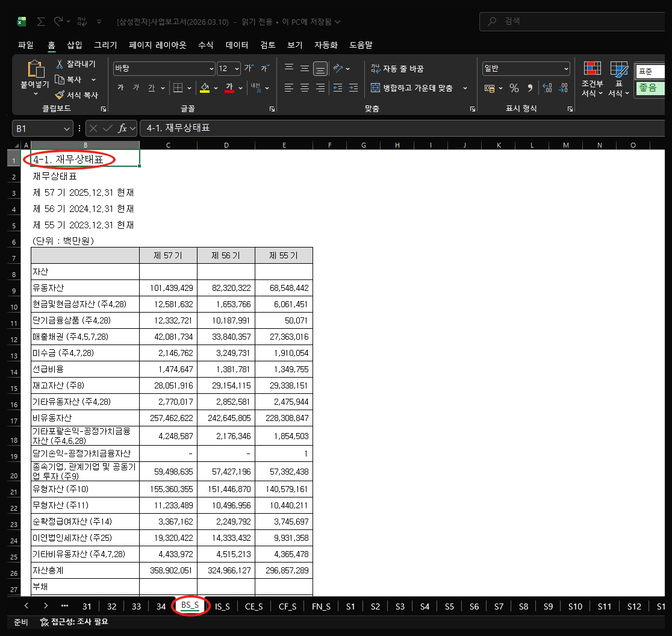Increase font size with the larger 가 icon
The width and height of the screenshot is (672, 636).
click(x=249, y=68)
